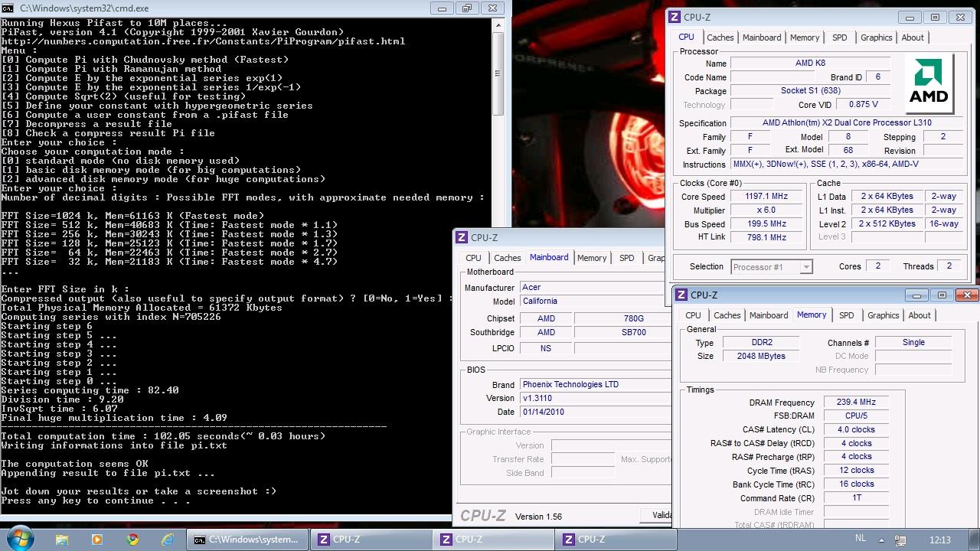Image resolution: width=980 pixels, height=551 pixels.
Task: Activate the first CPU-Z taskbar button
Action: [x=369, y=540]
